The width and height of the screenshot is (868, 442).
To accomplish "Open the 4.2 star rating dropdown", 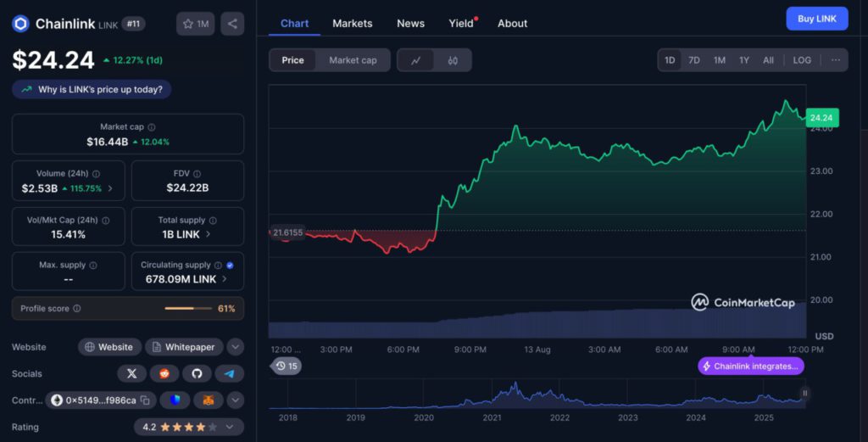I will 230,428.
